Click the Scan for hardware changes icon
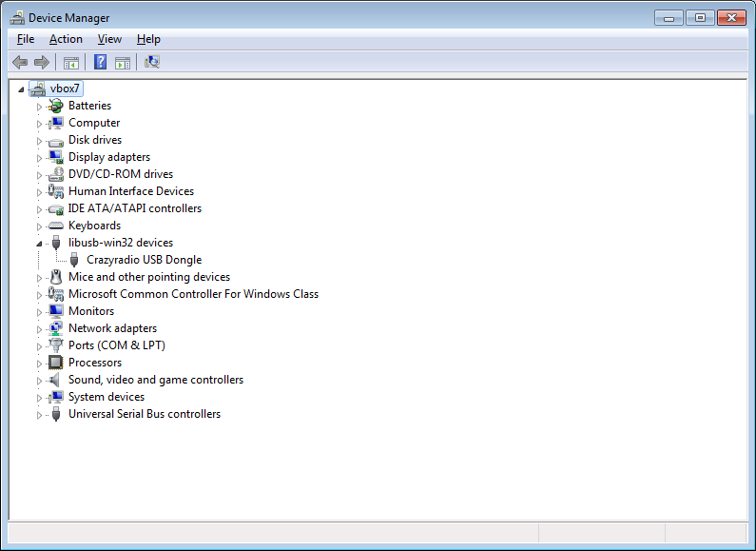 coord(152,63)
